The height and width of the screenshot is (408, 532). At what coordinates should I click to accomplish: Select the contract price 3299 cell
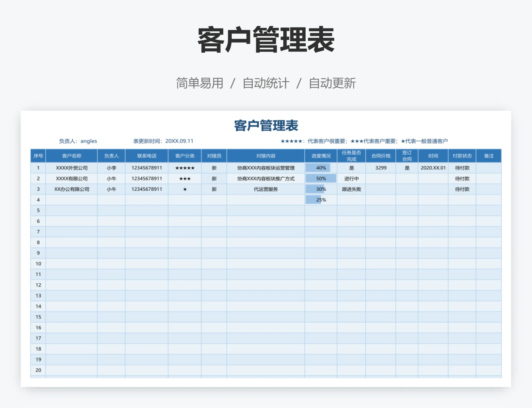click(380, 168)
